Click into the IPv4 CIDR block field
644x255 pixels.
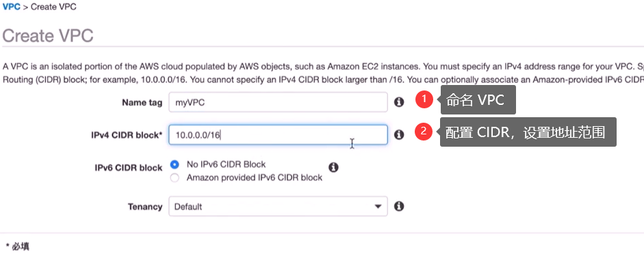pos(278,134)
